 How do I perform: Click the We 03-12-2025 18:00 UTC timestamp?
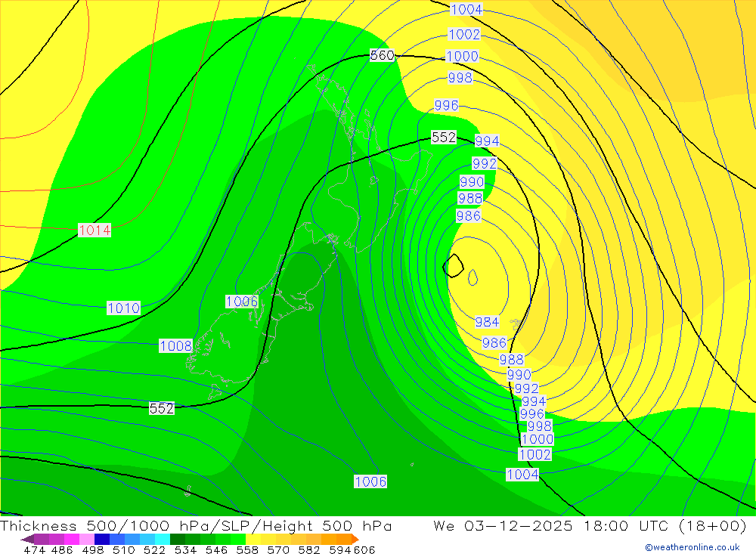[590, 525]
